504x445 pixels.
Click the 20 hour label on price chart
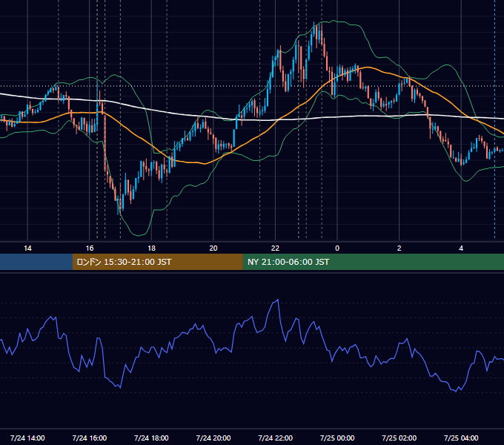click(x=213, y=248)
